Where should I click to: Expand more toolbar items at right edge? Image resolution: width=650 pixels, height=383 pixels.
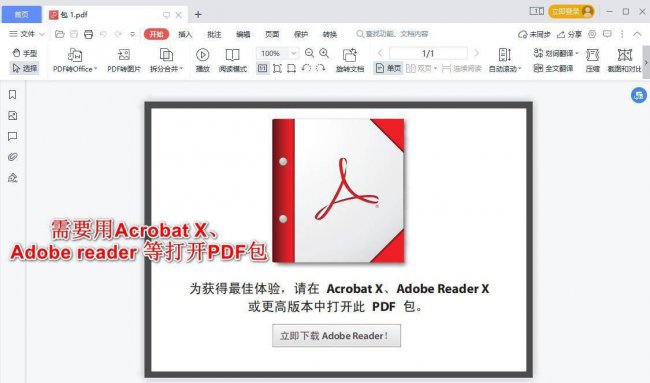pyautogui.click(x=646, y=62)
